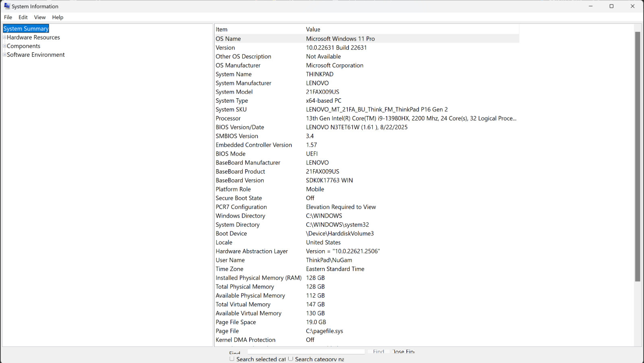644x363 pixels.
Task: Open the View menu
Action: click(40, 17)
